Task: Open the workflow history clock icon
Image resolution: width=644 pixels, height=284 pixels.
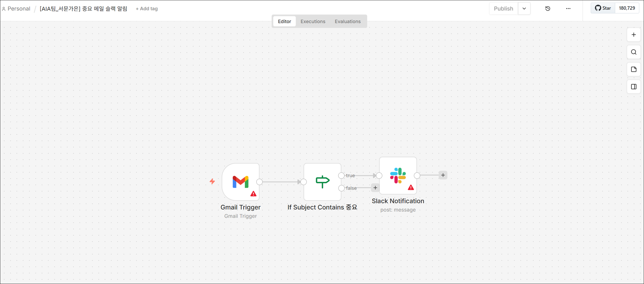Action: click(548, 8)
